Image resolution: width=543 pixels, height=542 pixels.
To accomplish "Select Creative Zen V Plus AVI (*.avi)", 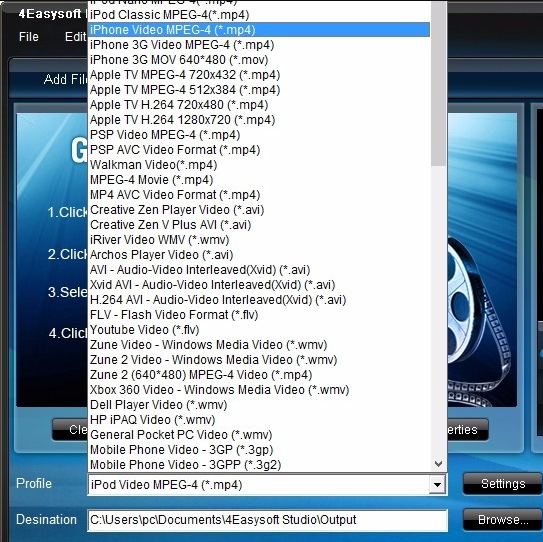I will point(259,225).
